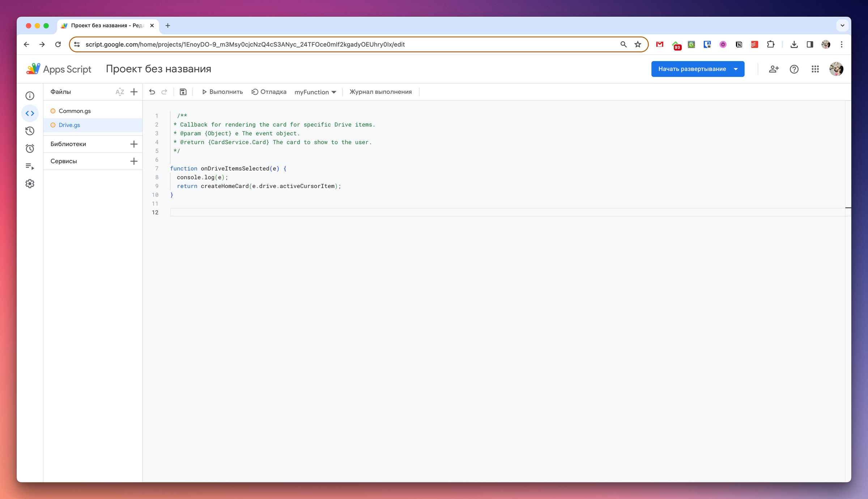Select the Common.gs file

point(75,111)
